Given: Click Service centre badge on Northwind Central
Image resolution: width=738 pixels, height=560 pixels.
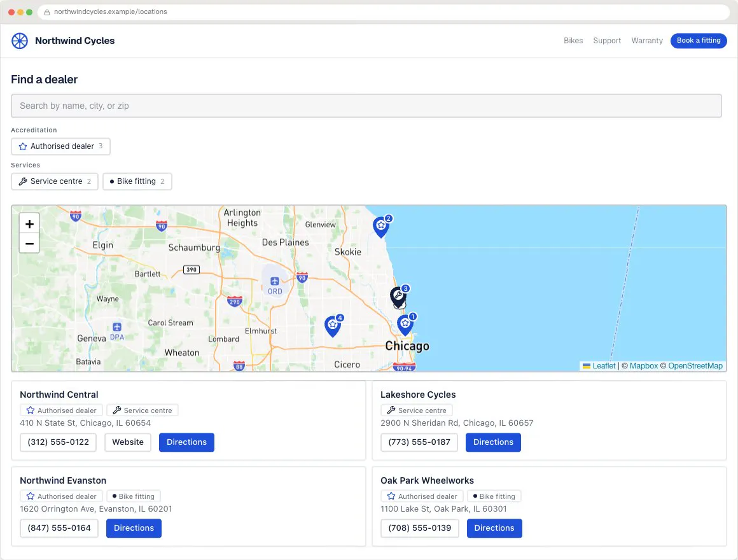Looking at the screenshot, I should tap(142, 410).
